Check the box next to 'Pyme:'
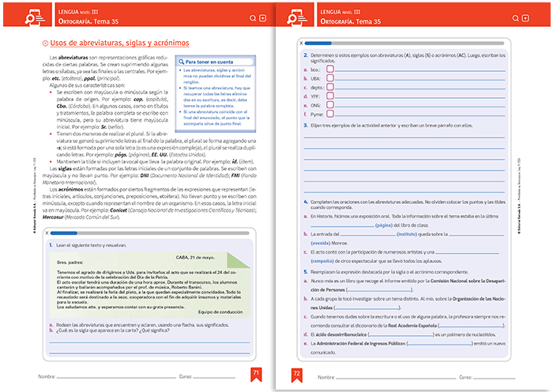The width and height of the screenshot is (553, 392). point(330,114)
